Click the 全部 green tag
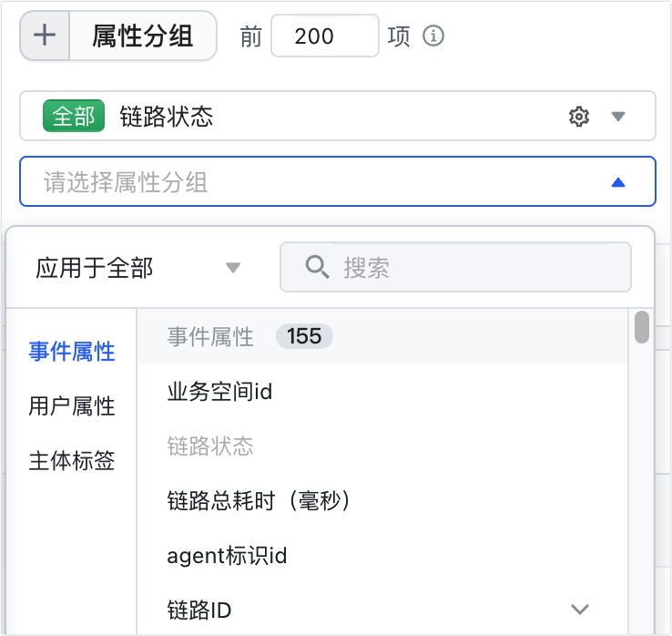This screenshot has width=672, height=636. (x=74, y=116)
